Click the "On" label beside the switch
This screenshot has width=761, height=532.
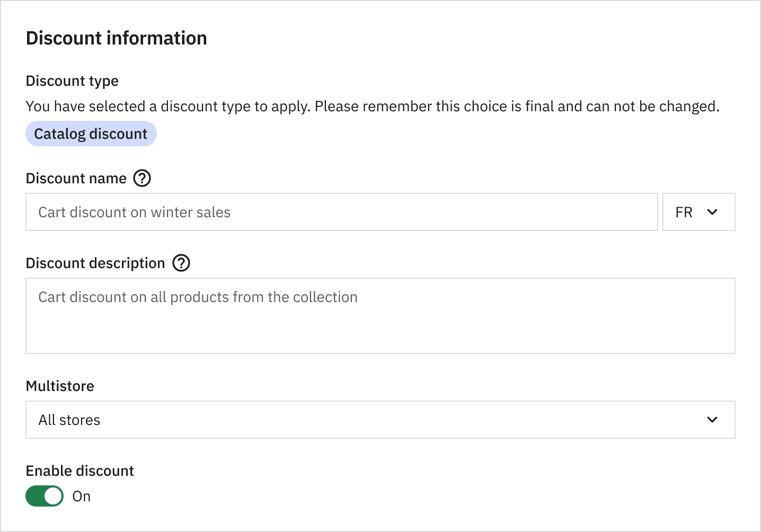click(82, 496)
